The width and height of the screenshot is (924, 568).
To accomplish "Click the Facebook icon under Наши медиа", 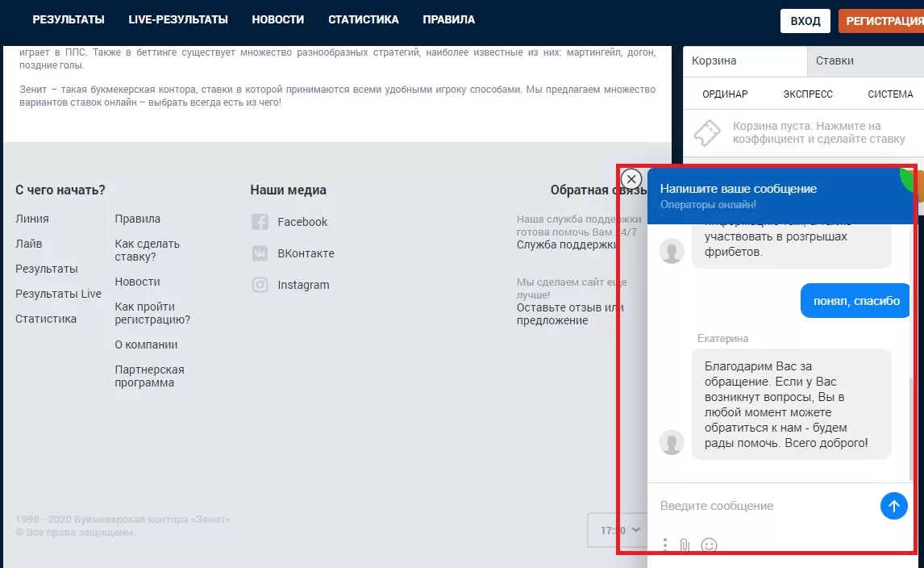I will pos(260,222).
